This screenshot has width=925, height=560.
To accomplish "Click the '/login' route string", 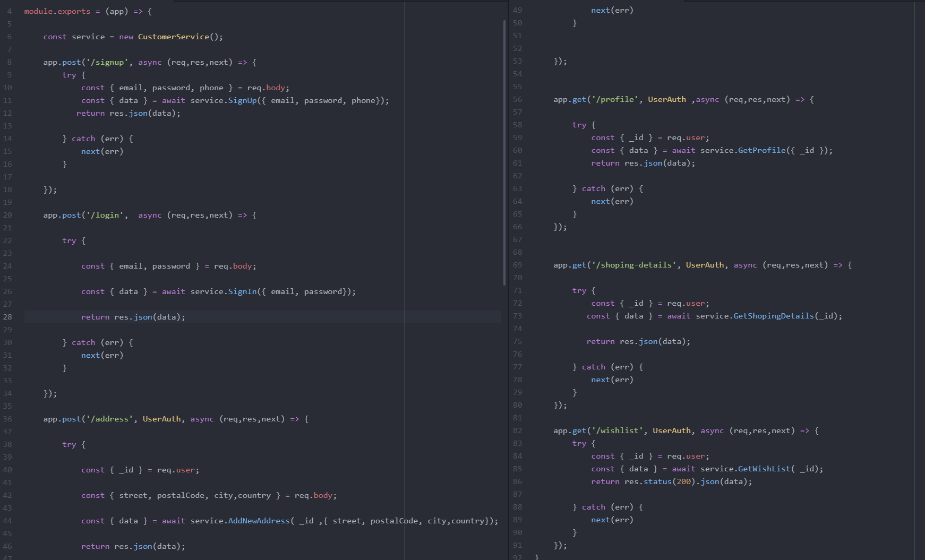I will click(105, 215).
